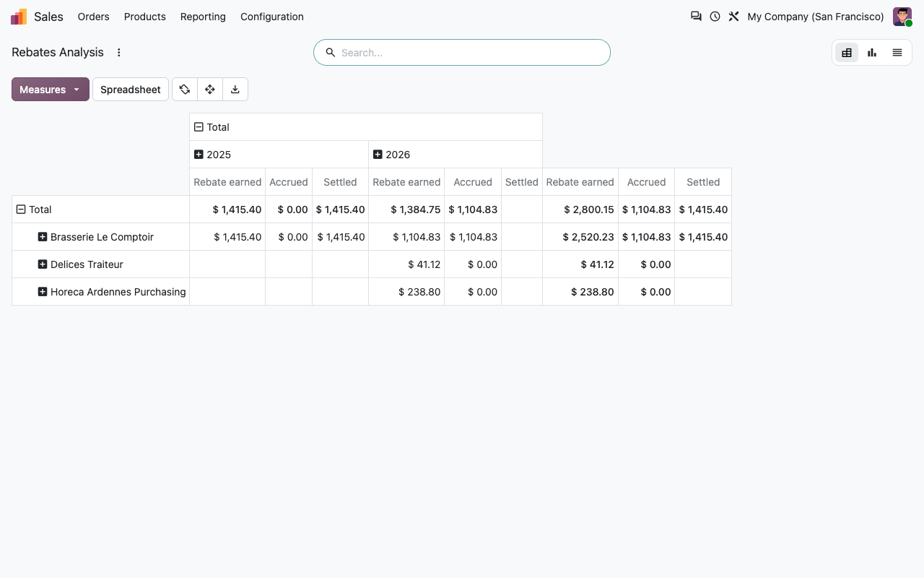Open the activities clock icon
Image resolution: width=924 pixels, height=578 pixels.
tap(715, 17)
